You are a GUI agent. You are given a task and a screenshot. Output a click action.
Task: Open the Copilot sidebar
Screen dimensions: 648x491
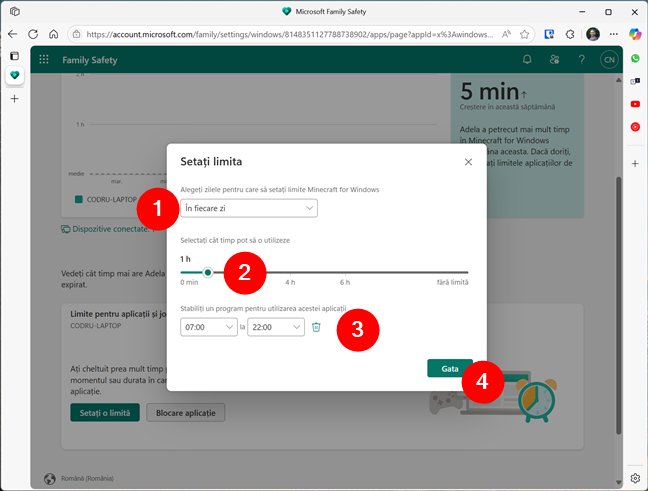tap(635, 34)
